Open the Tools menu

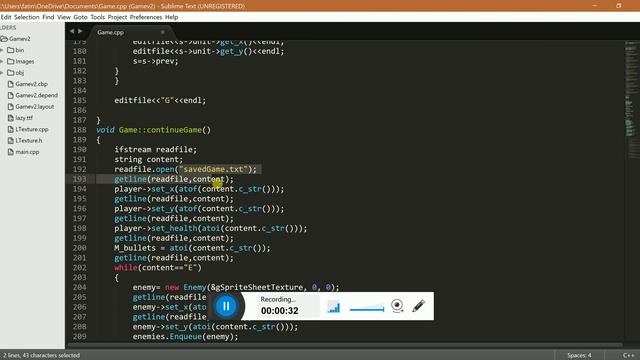[98, 17]
